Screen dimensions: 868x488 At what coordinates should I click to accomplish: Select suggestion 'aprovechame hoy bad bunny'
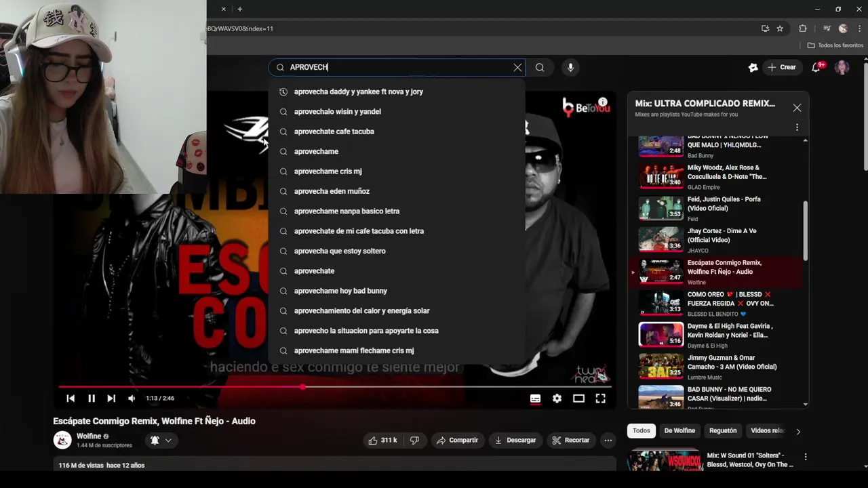[397, 291]
